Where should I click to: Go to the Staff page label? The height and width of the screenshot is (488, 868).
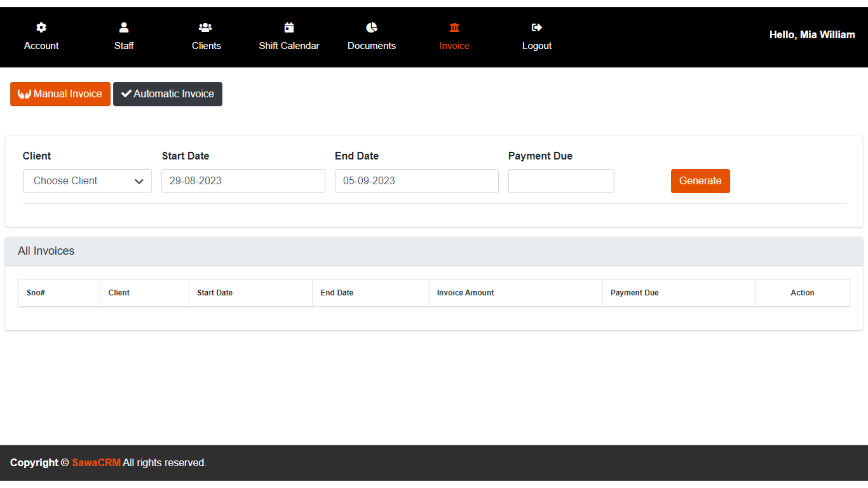tap(124, 46)
